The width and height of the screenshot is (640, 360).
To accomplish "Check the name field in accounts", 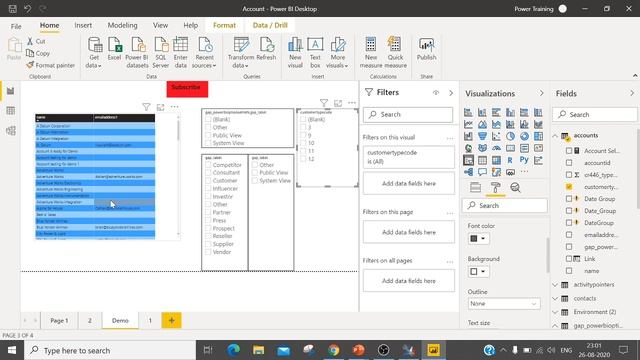I will tap(569, 271).
